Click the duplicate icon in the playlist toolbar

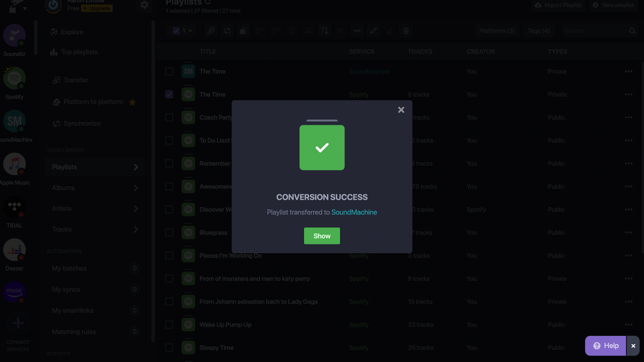click(244, 31)
